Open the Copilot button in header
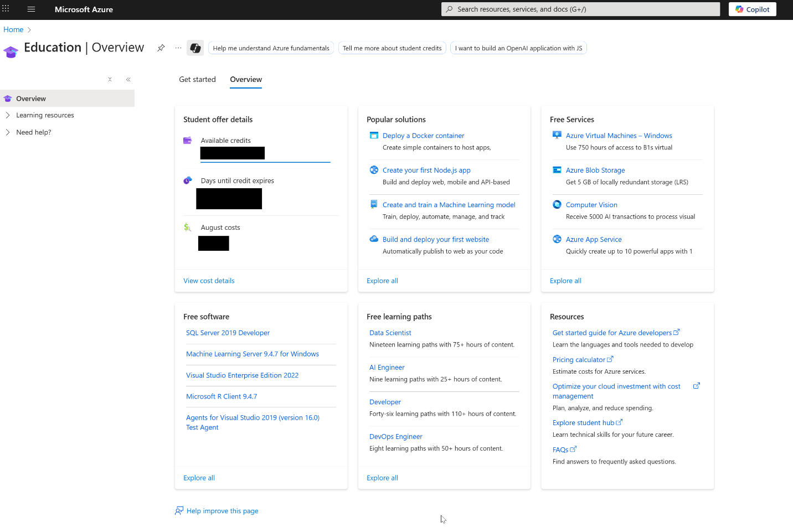Viewport: 793px width, 532px height. tap(752, 9)
